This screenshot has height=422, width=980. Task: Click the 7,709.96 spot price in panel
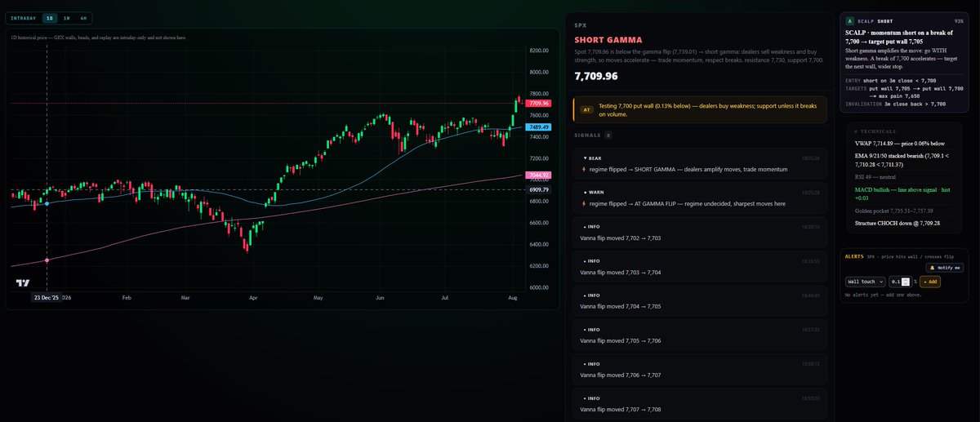click(x=596, y=76)
